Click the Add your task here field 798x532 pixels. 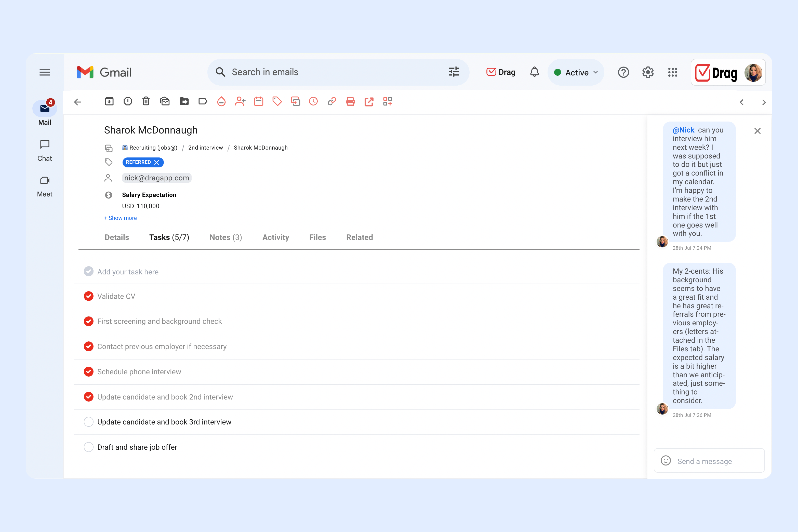tap(357, 271)
